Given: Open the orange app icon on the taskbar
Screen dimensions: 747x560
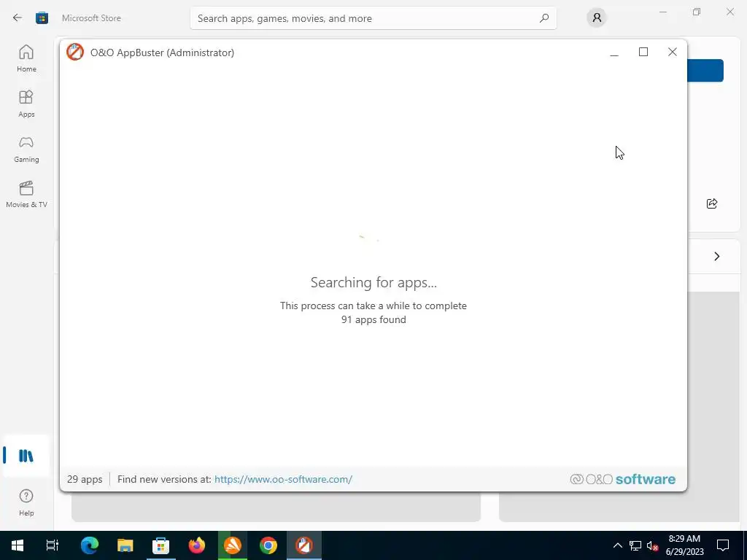Looking at the screenshot, I should (233, 545).
